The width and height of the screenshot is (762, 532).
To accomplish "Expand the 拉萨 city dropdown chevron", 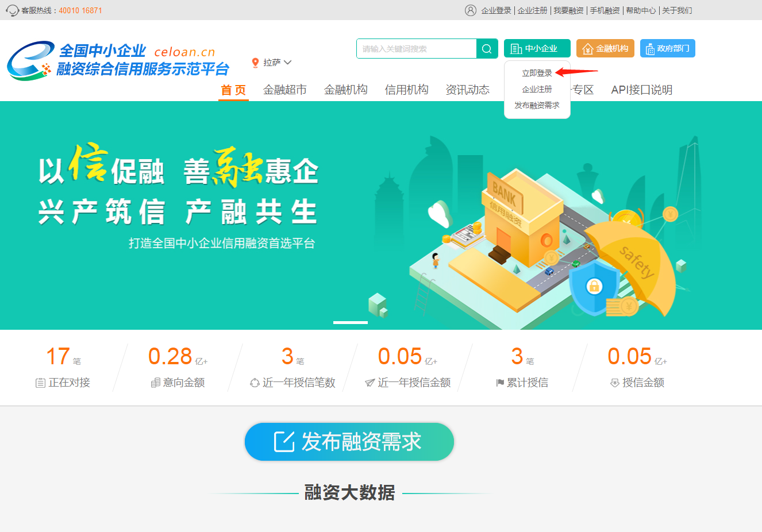I will pos(288,62).
